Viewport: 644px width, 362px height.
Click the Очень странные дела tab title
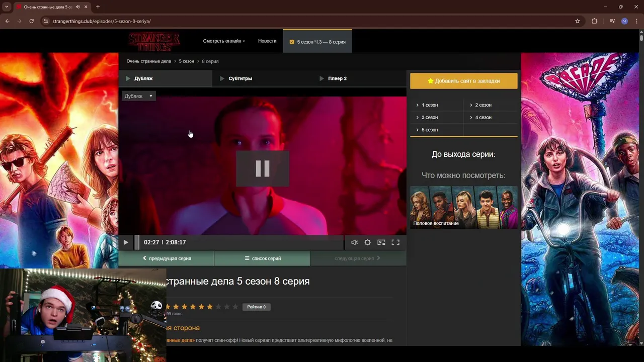(48, 7)
